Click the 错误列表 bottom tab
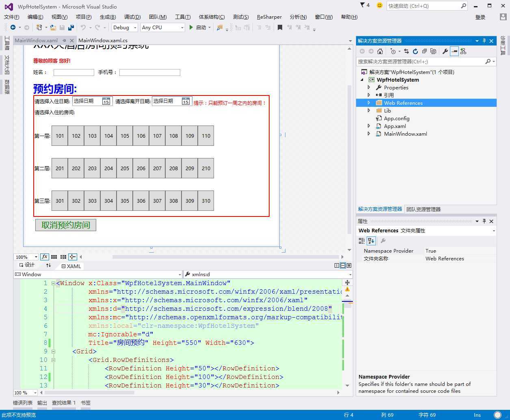Viewport: 510px width, 420px height. [23, 403]
